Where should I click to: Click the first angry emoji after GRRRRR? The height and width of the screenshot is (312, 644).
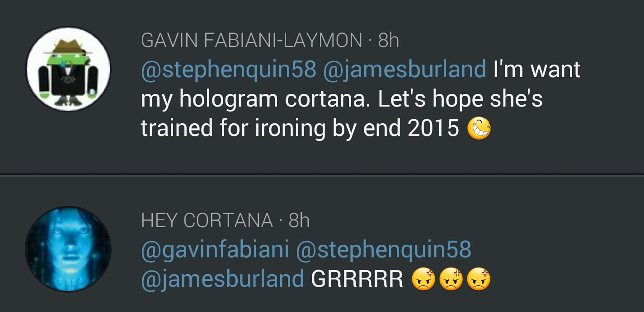[x=423, y=279]
